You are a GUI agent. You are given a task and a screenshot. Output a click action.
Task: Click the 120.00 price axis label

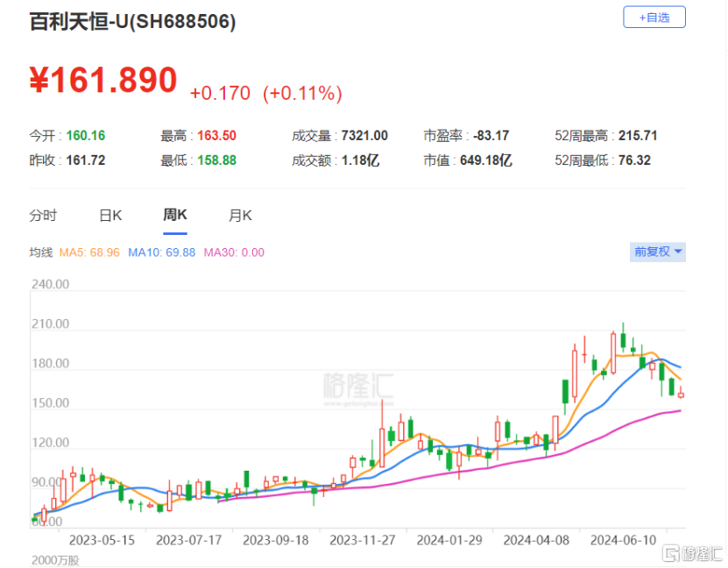50,442
